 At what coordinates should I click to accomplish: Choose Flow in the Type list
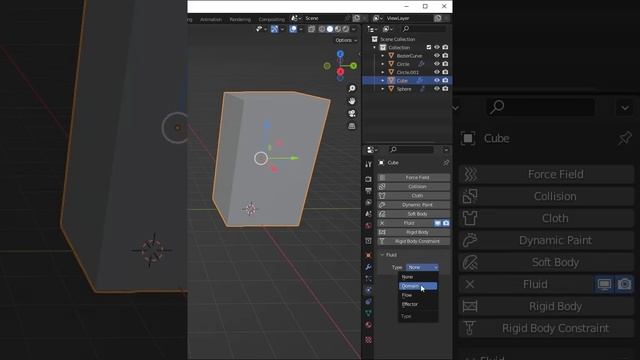418,295
